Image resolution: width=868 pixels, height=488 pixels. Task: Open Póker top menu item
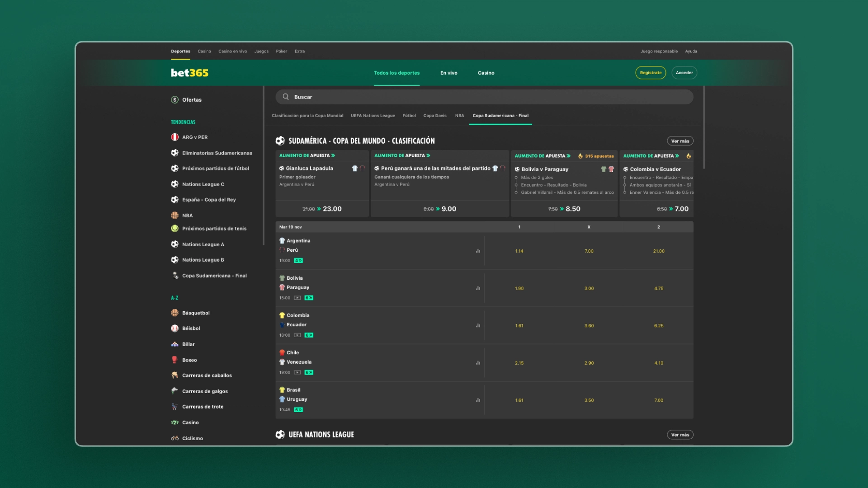[x=282, y=52]
